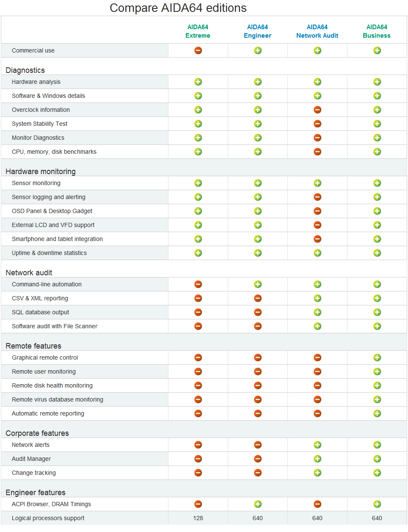Screen dimensions: 408x532
Task: Open the AIDA64 Network Audit link
Action: tap(317, 31)
